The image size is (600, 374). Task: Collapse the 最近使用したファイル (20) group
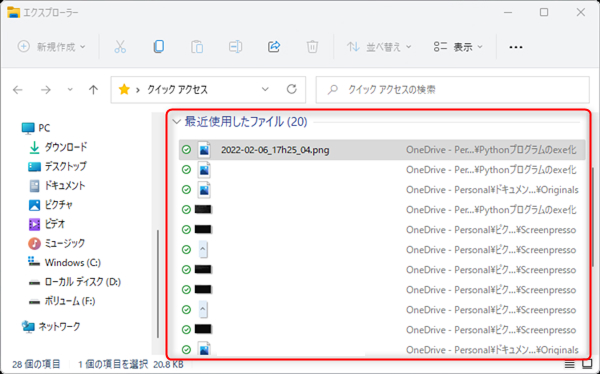(176, 122)
